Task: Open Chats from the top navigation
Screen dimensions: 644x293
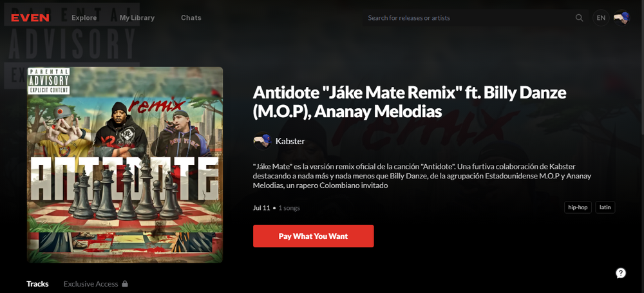Action: pyautogui.click(x=191, y=17)
